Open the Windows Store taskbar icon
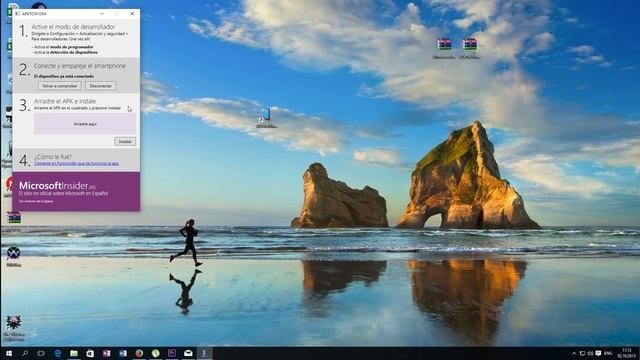Viewport: 640px width, 360px height. pyautogui.click(x=90, y=353)
